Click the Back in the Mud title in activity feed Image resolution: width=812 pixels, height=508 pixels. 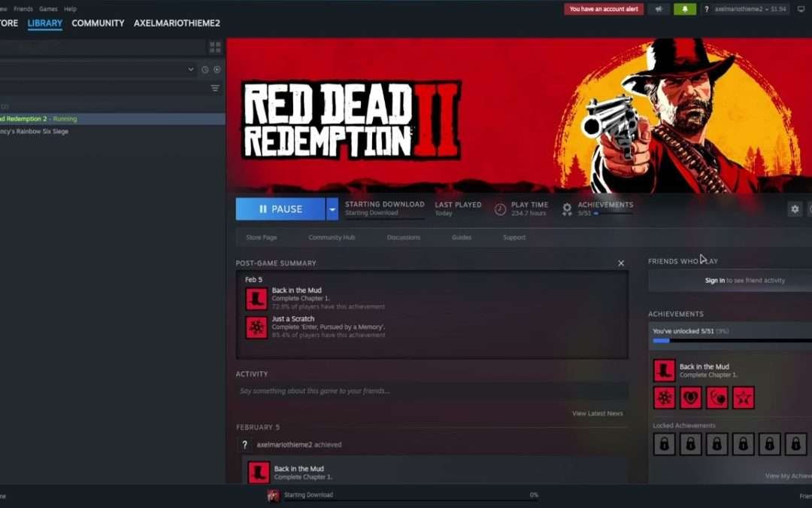pyautogui.click(x=298, y=469)
